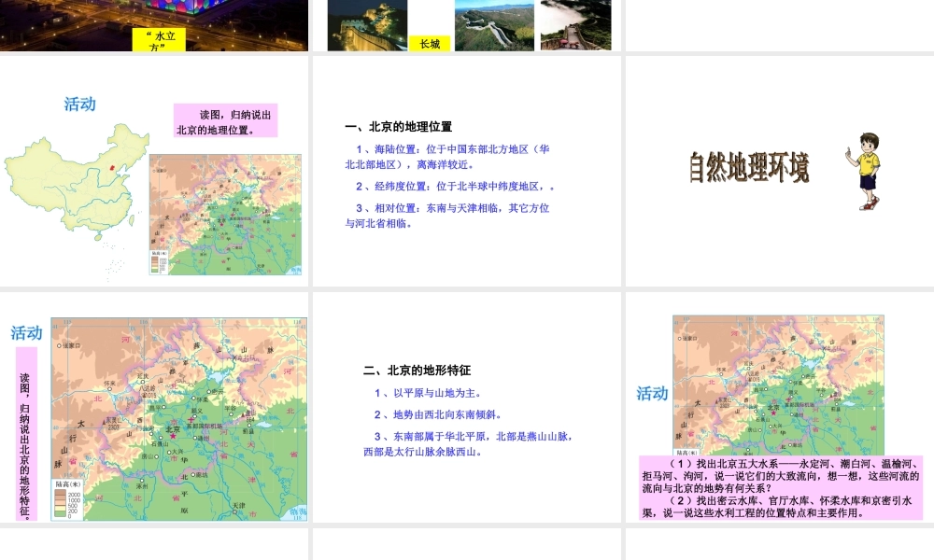
Task: Click line "西部是太行山脉余脉西山。"
Action: [x=422, y=452]
